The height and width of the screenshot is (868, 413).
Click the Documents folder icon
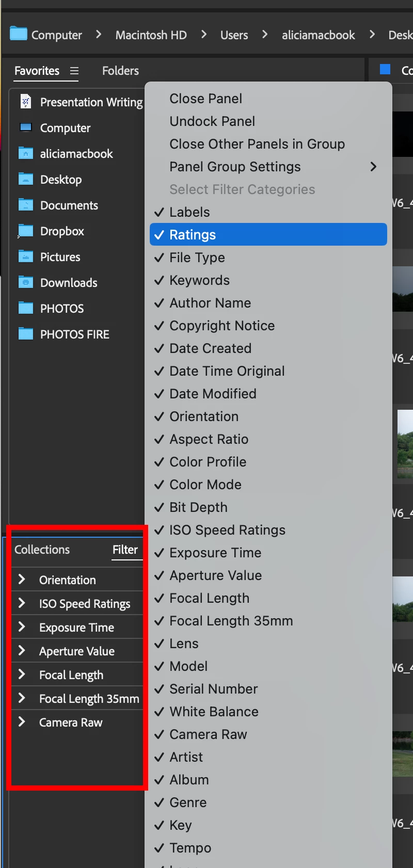25,205
